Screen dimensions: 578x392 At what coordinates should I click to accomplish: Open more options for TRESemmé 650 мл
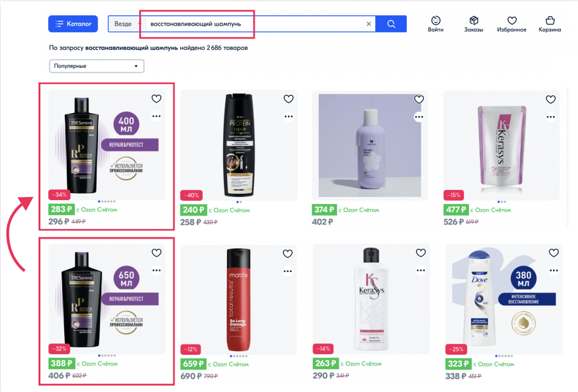click(x=157, y=270)
